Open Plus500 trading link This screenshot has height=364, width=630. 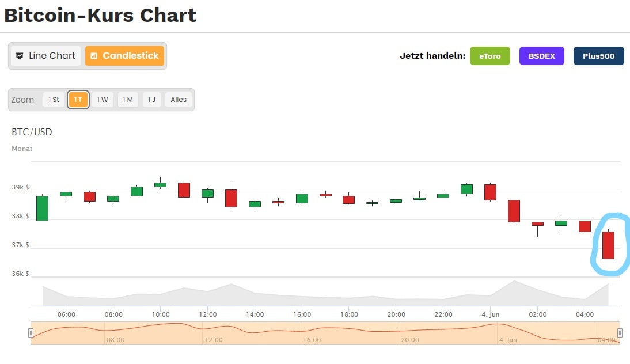pos(599,56)
